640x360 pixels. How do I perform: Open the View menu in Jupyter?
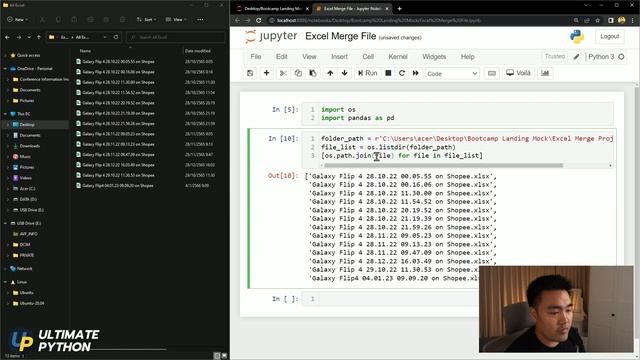coord(309,57)
